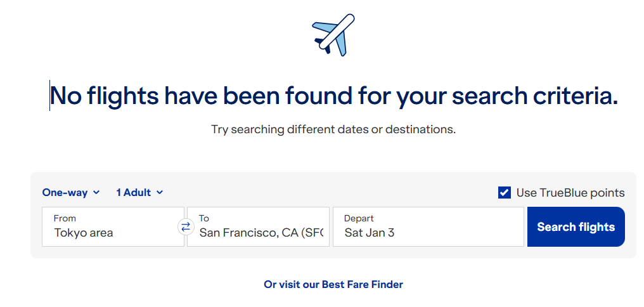Click the chevron arrow beside 1 Adult

(x=160, y=192)
